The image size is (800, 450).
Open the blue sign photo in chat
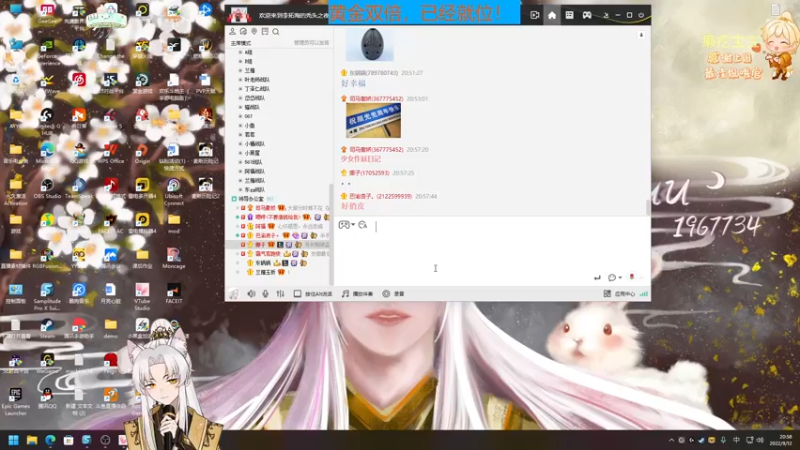tap(373, 120)
